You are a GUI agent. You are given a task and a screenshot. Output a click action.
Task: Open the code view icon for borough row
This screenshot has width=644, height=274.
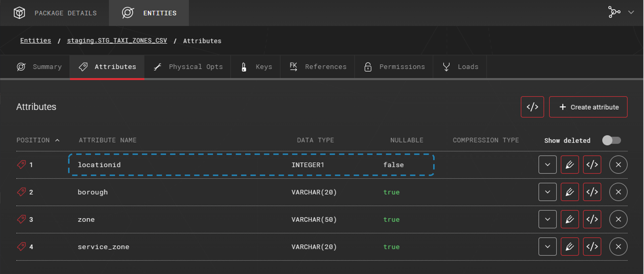click(592, 192)
